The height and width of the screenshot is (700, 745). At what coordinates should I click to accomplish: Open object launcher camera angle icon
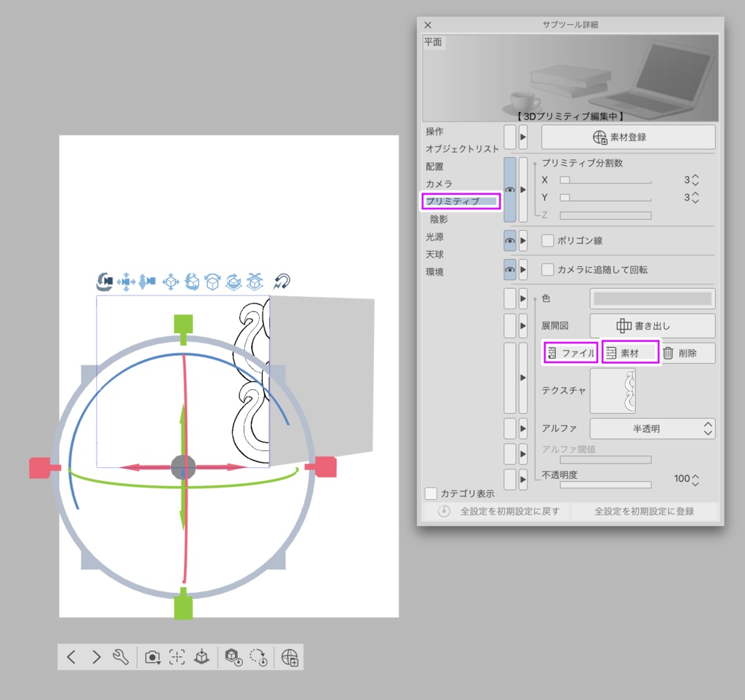tap(153, 657)
